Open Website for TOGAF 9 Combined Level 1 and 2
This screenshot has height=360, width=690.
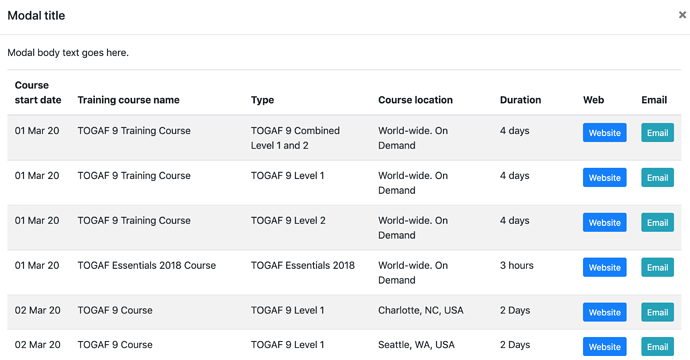pos(605,132)
